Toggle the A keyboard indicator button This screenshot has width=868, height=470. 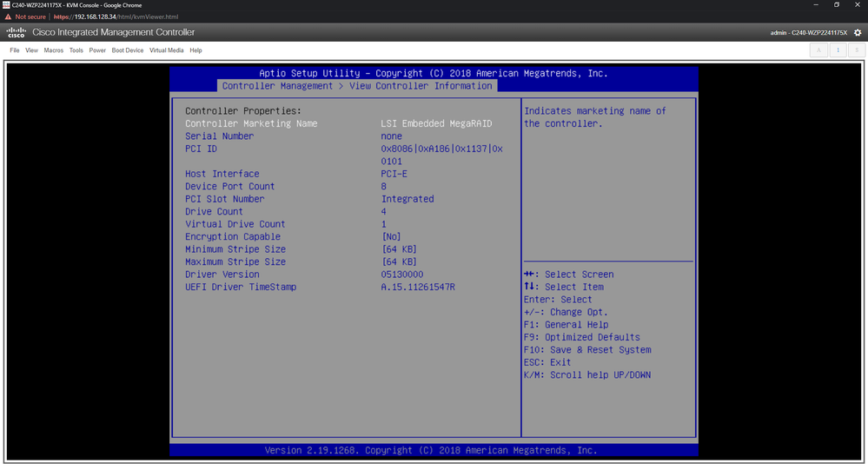point(818,50)
